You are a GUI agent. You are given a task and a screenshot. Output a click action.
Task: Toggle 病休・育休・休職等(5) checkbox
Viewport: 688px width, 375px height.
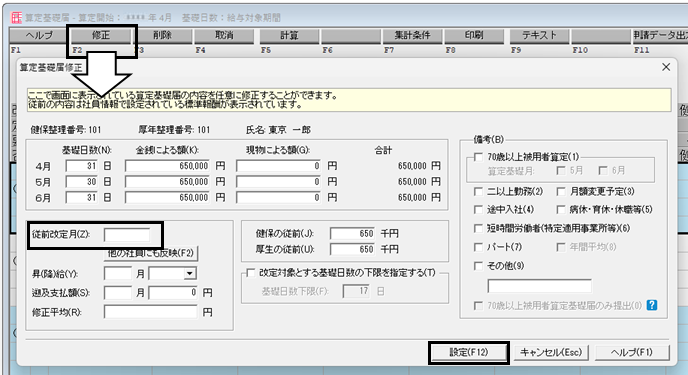(x=561, y=210)
